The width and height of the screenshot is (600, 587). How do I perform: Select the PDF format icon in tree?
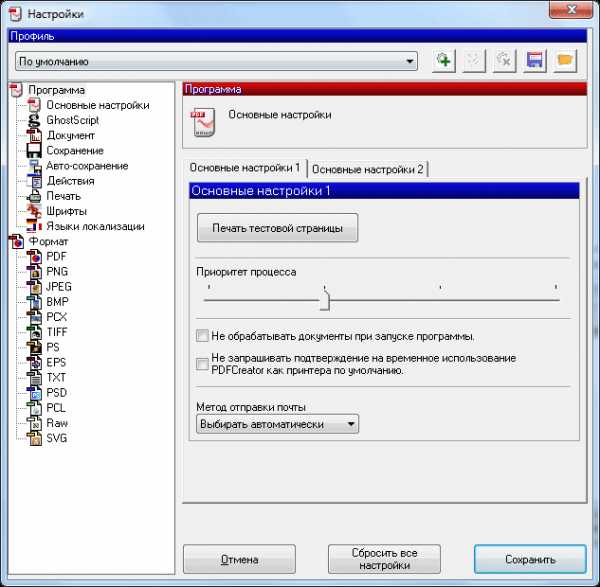pos(34,256)
